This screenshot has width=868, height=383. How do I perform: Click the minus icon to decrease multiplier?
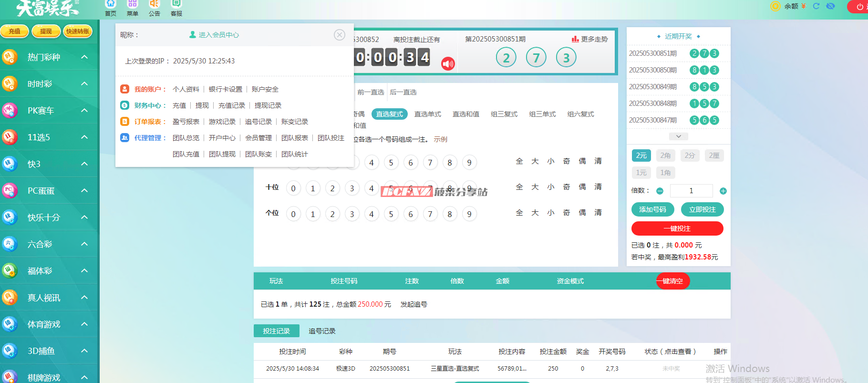(660, 191)
